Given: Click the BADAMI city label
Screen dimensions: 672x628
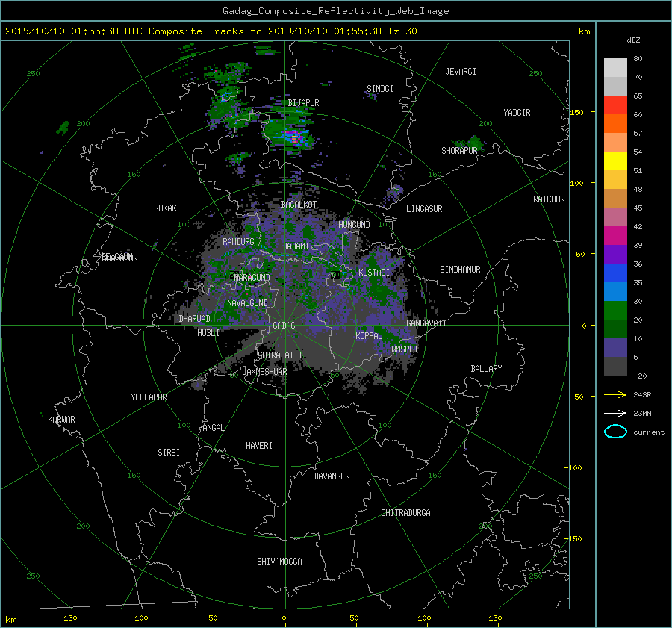Looking at the screenshot, I should pyautogui.click(x=296, y=246).
